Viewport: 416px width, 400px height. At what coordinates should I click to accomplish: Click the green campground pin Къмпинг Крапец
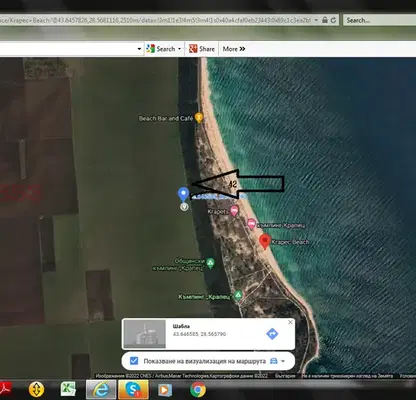pos(238,295)
